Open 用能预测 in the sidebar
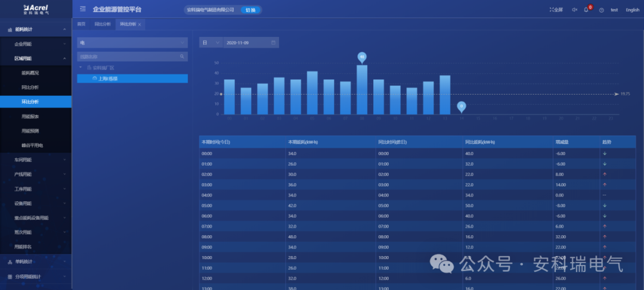 click(30, 131)
